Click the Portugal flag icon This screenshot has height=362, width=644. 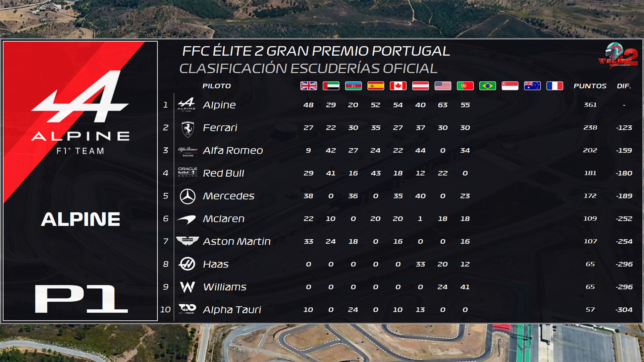[465, 86]
